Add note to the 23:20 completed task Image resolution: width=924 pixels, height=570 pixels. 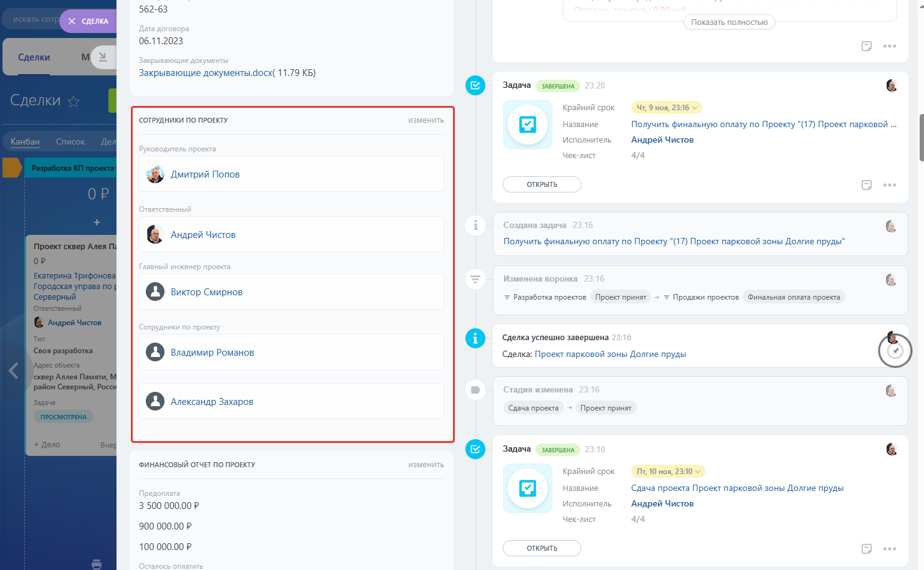point(866,185)
